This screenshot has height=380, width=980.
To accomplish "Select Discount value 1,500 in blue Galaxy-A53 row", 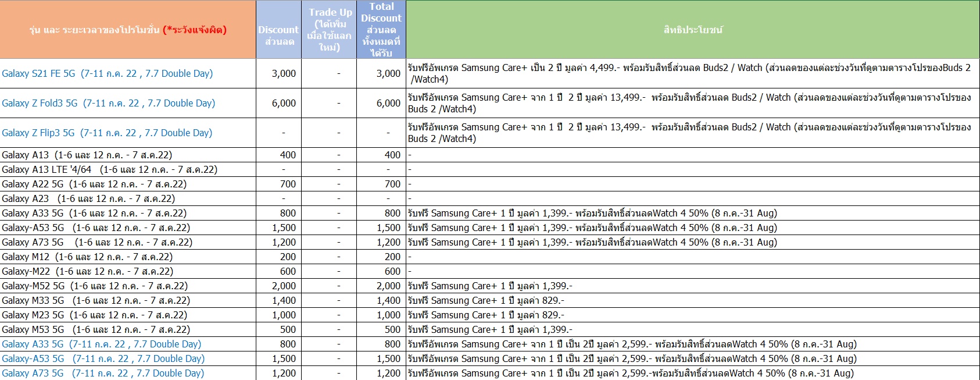I will click(278, 358).
